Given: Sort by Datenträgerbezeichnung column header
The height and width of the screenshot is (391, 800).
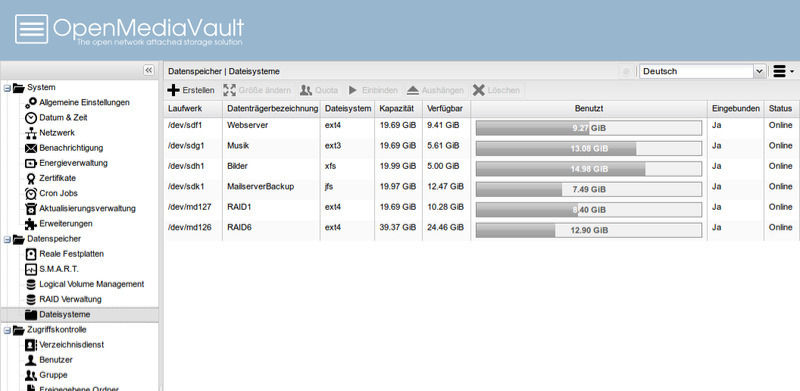Looking at the screenshot, I should pyautogui.click(x=272, y=109).
